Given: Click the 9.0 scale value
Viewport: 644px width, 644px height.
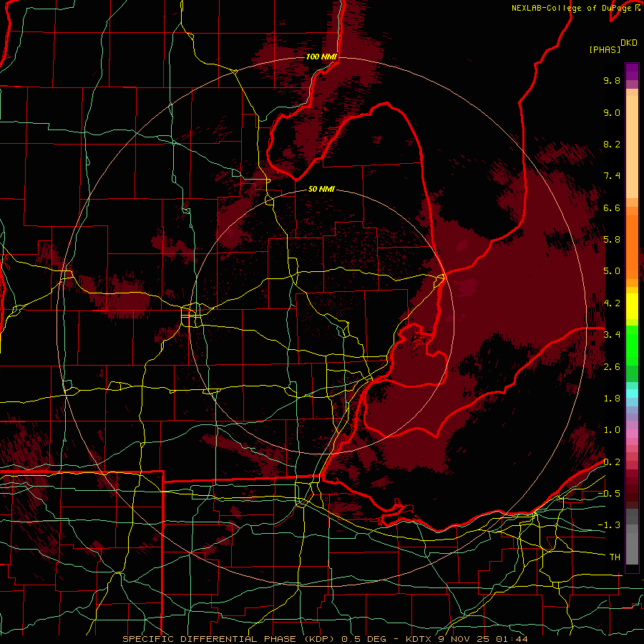Looking at the screenshot, I should coord(612,112).
